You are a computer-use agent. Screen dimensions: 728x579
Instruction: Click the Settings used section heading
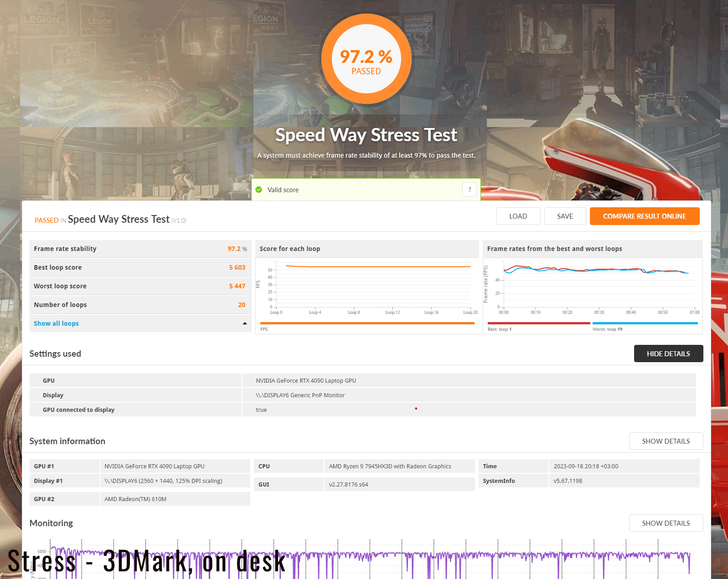(55, 354)
